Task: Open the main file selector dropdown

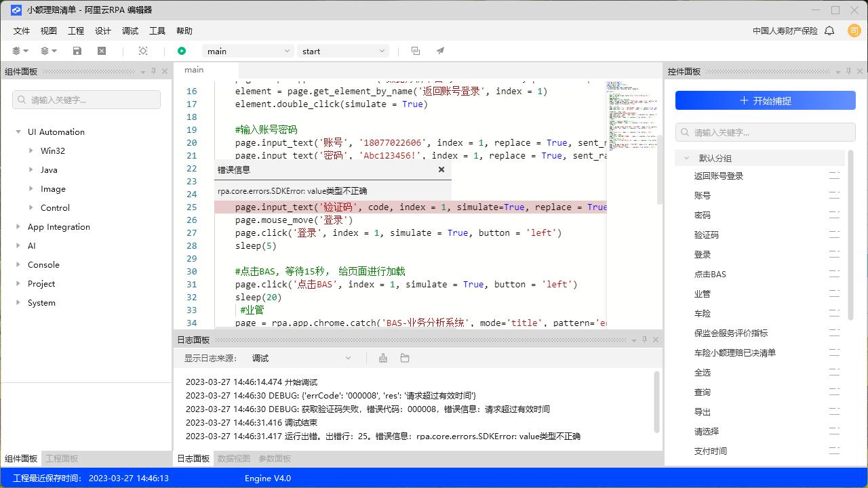Action: pyautogui.click(x=248, y=51)
